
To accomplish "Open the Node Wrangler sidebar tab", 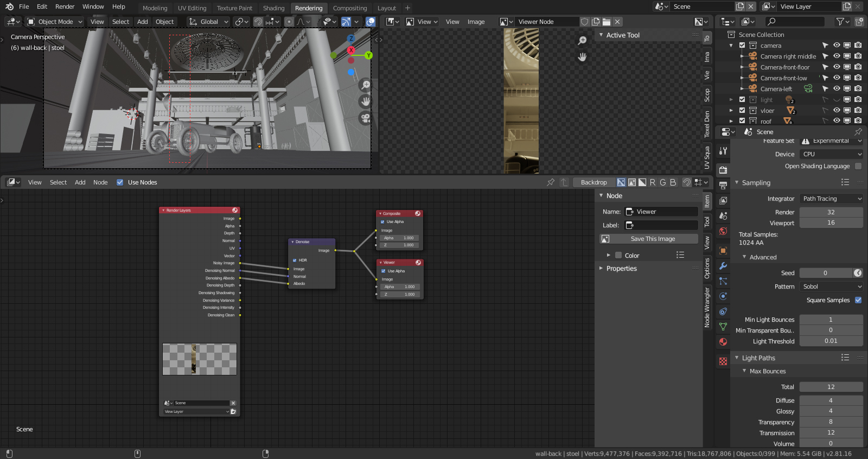I will (707, 307).
